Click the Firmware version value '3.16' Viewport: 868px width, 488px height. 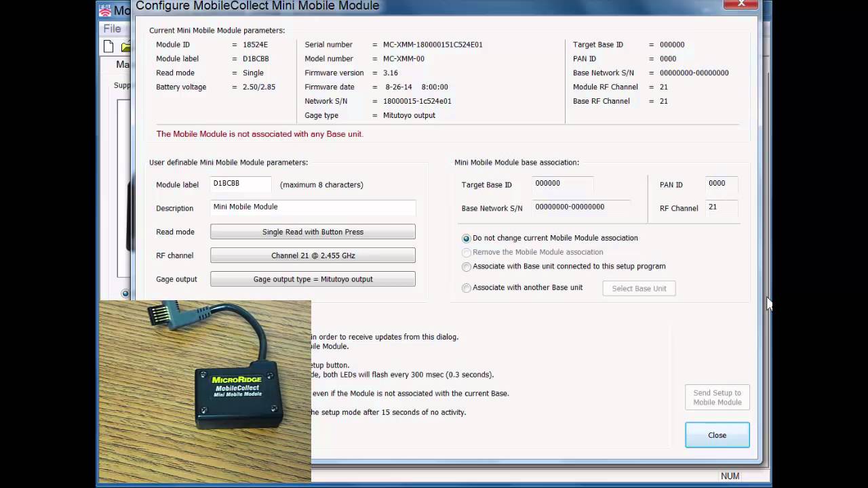click(390, 73)
